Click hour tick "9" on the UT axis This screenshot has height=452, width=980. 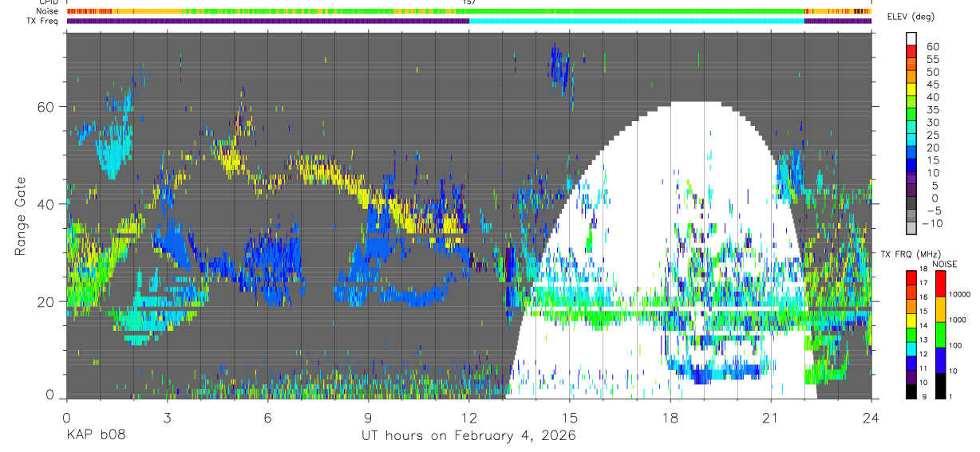(368, 418)
